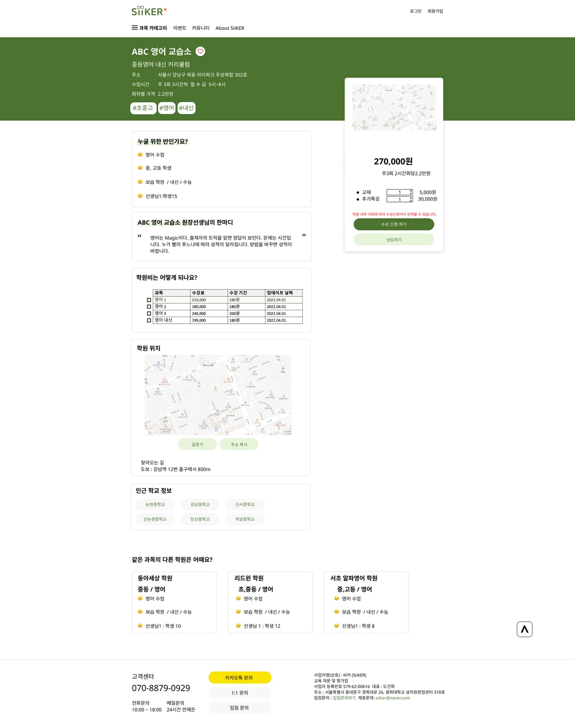This screenshot has height=728, width=575.
Task: Select the #초중고 tag
Action: 143,108
